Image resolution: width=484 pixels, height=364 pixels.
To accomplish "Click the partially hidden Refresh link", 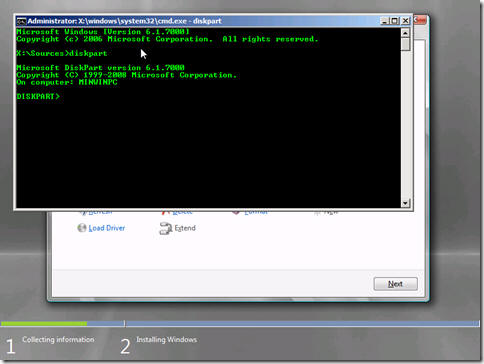I will (x=100, y=212).
